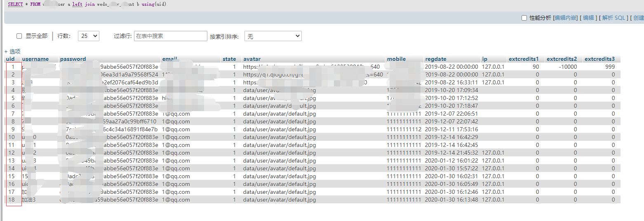The image size is (644, 221).
Task: Check the 显示全部 show-all checkbox
Action: [19, 36]
